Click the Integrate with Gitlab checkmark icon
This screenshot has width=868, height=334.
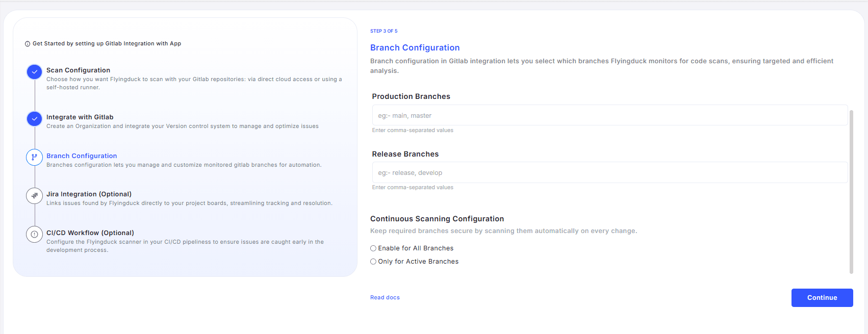point(34,119)
